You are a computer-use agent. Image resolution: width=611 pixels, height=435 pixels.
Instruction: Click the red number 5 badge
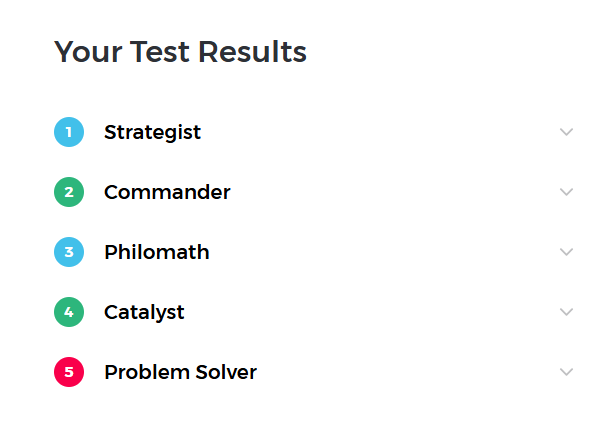click(68, 372)
